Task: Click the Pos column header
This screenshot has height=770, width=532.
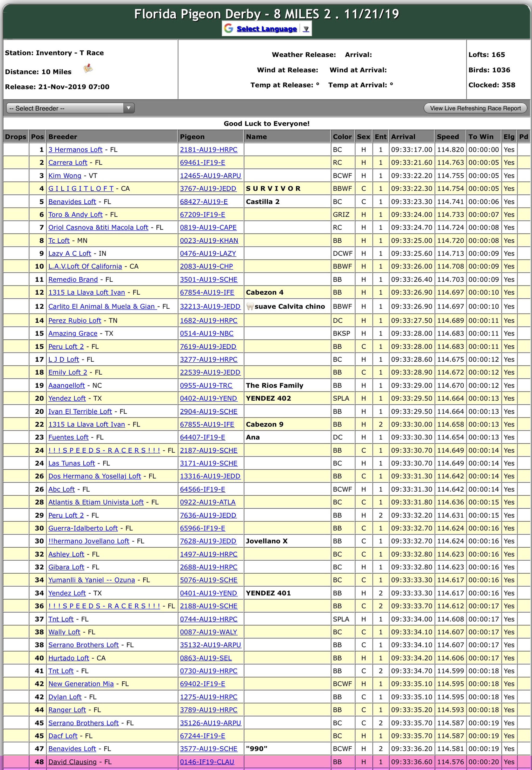Action: (x=37, y=137)
